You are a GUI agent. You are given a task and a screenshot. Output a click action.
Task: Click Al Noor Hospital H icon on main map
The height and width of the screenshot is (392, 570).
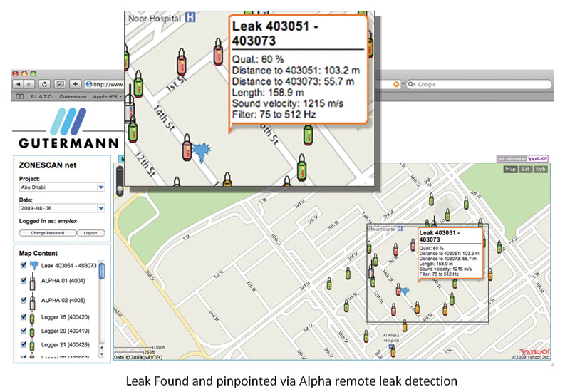coord(400,229)
